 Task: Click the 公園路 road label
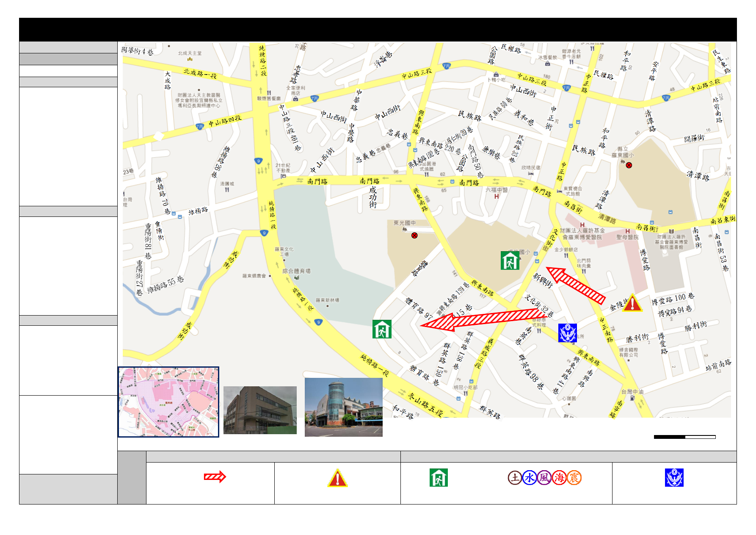click(492, 55)
